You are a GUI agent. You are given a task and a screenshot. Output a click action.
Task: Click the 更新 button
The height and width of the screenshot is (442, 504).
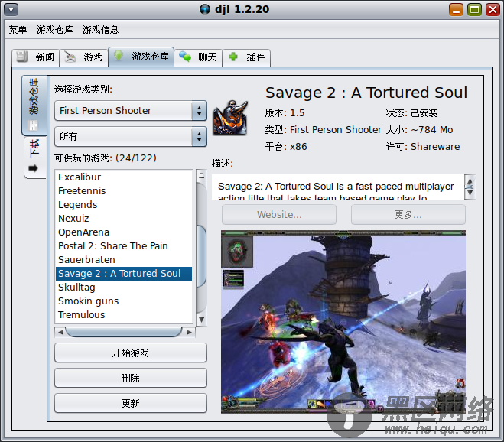131,403
